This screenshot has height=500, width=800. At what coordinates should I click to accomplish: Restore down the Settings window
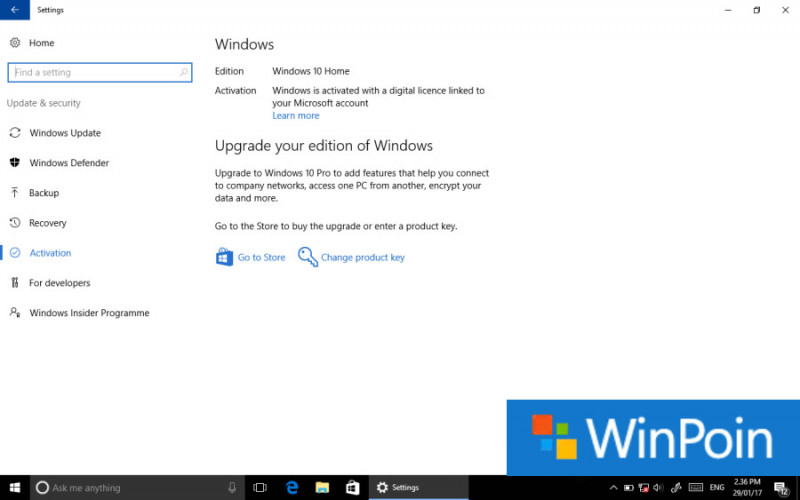pyautogui.click(x=757, y=10)
